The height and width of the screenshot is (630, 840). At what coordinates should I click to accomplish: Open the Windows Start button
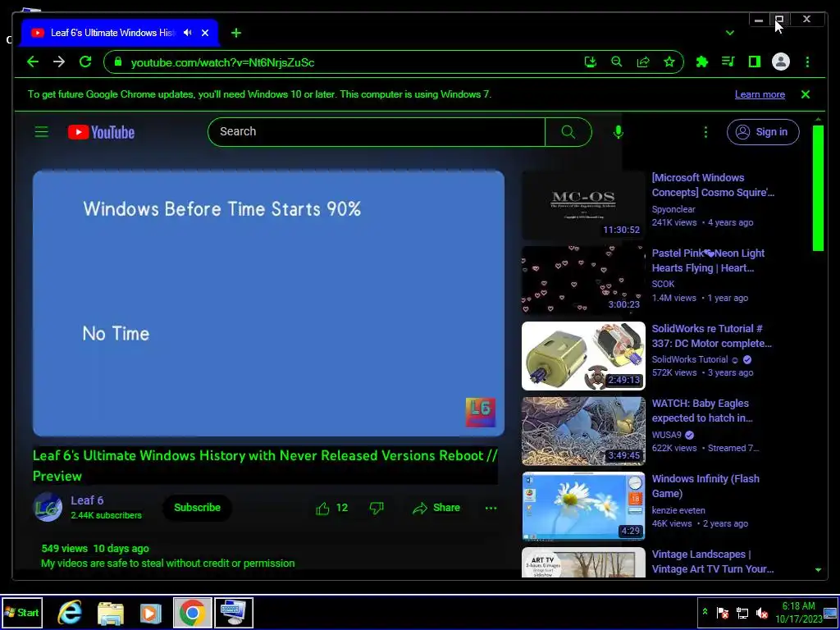[x=21, y=612]
